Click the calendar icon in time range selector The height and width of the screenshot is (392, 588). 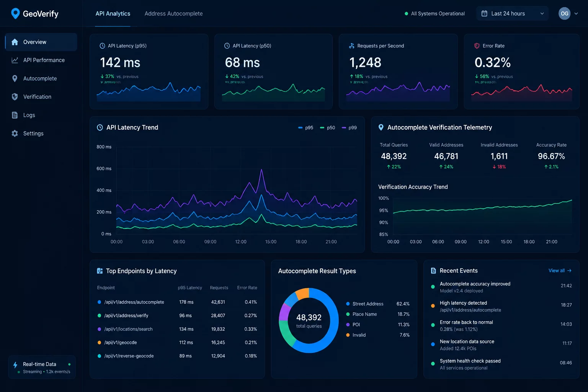(x=484, y=13)
